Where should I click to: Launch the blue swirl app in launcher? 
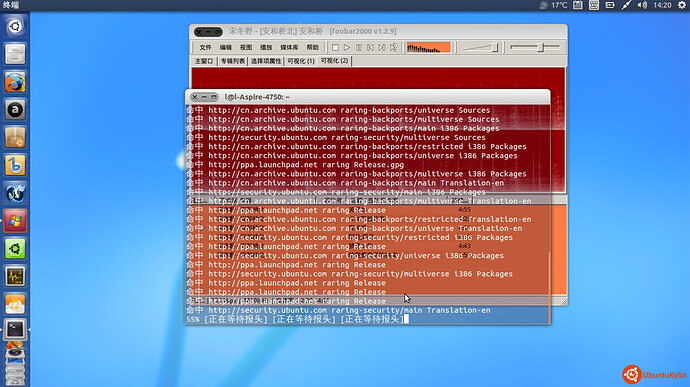(x=15, y=193)
